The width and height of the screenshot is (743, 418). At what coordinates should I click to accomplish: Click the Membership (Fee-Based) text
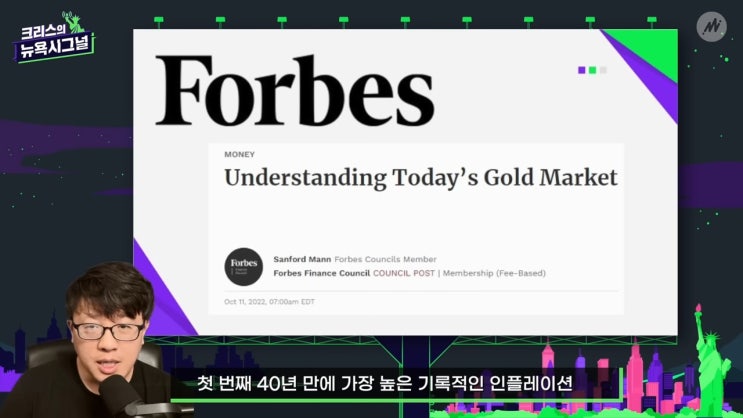494,273
